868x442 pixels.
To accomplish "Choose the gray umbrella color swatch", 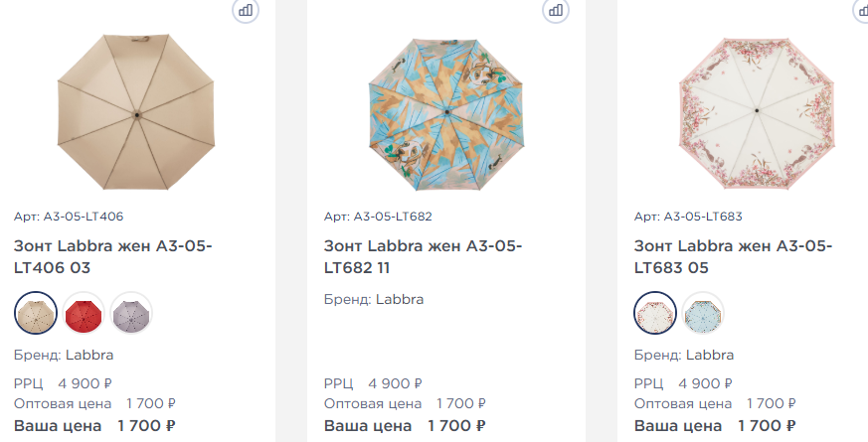I will [131, 313].
